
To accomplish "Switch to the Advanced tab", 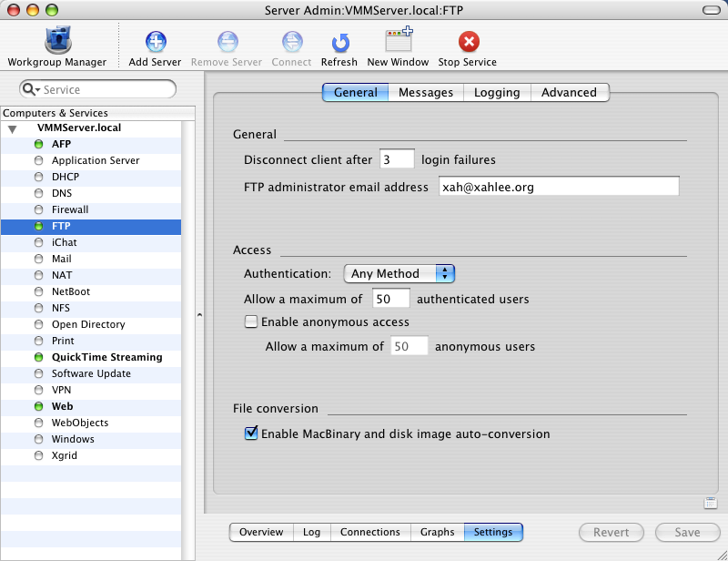I will 570,93.
